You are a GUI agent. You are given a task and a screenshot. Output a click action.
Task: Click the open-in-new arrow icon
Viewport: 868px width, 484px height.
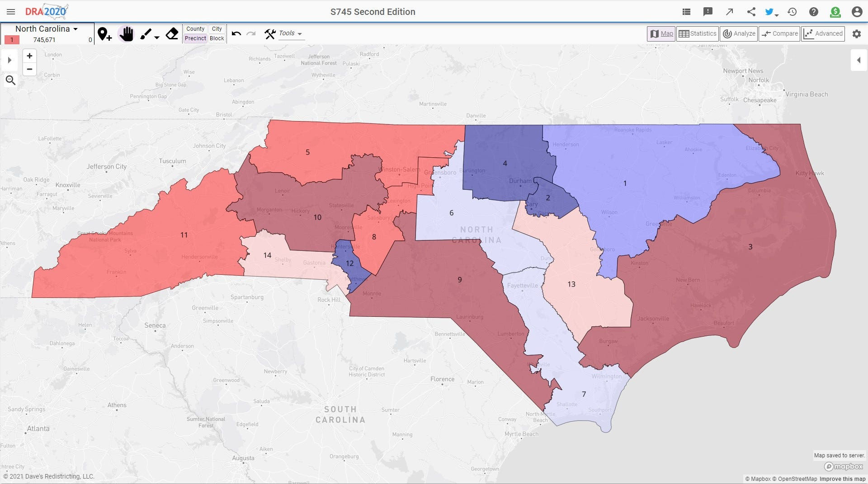pos(730,12)
